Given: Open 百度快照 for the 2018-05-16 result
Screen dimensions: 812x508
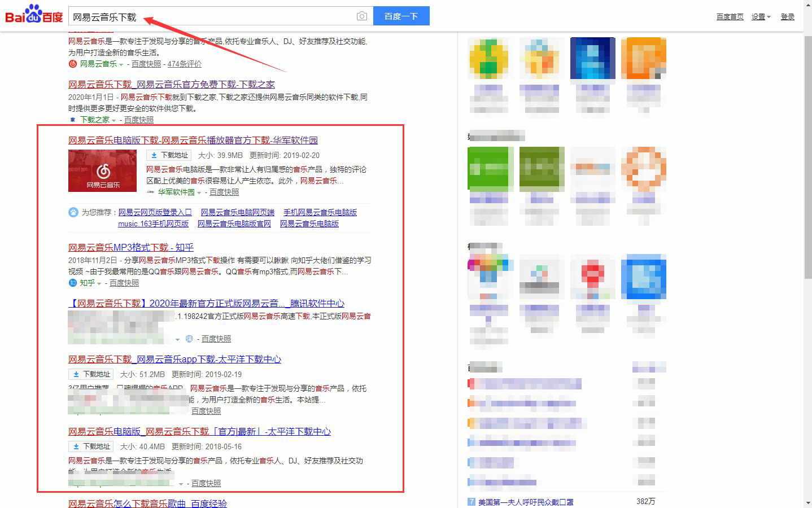Looking at the screenshot, I should [x=206, y=483].
